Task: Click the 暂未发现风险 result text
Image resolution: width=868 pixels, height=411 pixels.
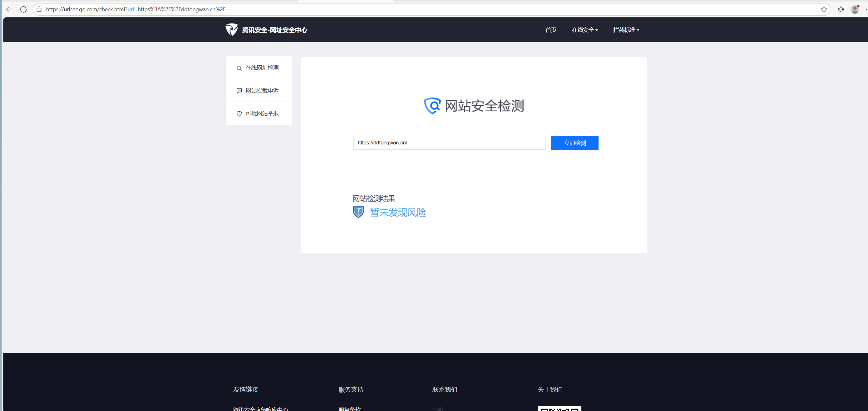Action: 397,213
